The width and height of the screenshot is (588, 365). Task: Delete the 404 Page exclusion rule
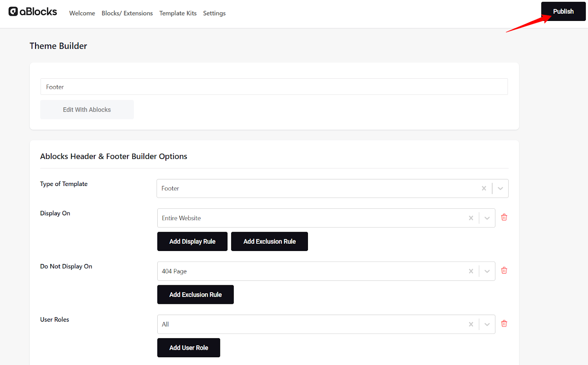(x=504, y=271)
